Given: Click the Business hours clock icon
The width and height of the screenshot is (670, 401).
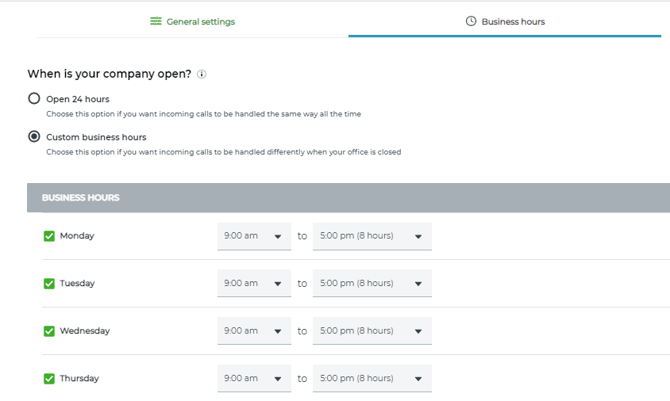Looking at the screenshot, I should 471,21.
